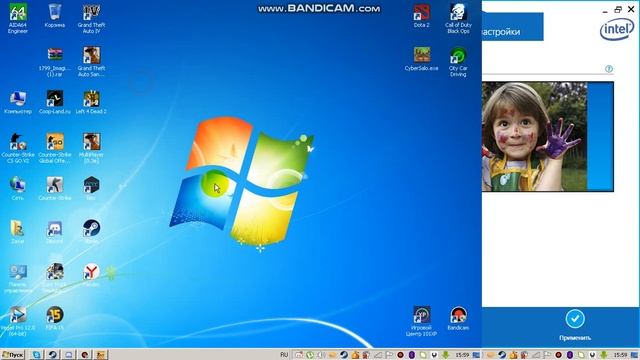The image size is (640, 360).
Task: Open the Корзина recycle bin icon
Action: pyautogui.click(x=55, y=16)
